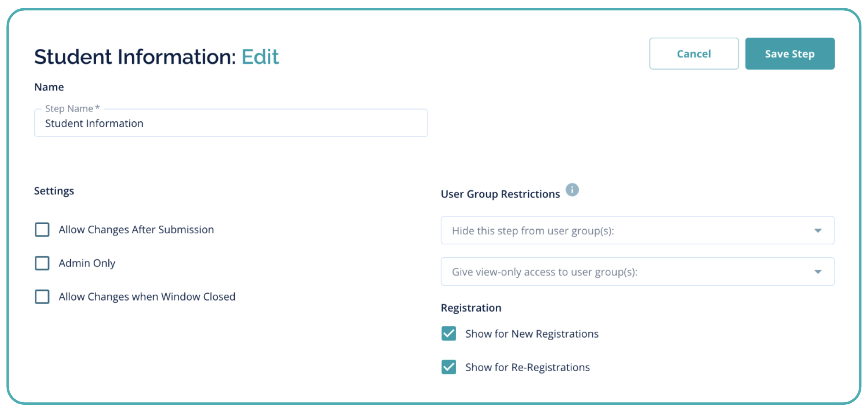This screenshot has height=413, width=868.
Task: Click the Registration section heading
Action: (x=471, y=308)
